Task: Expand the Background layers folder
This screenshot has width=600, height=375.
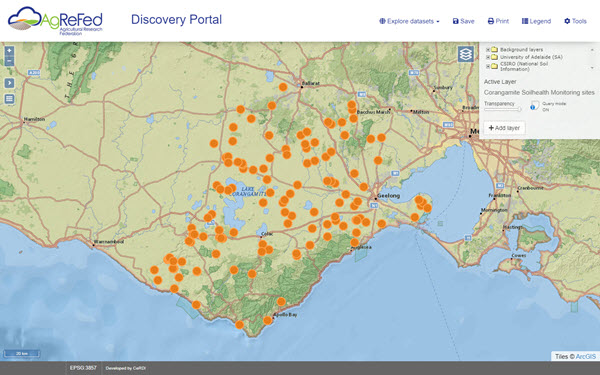Action: 488,50
